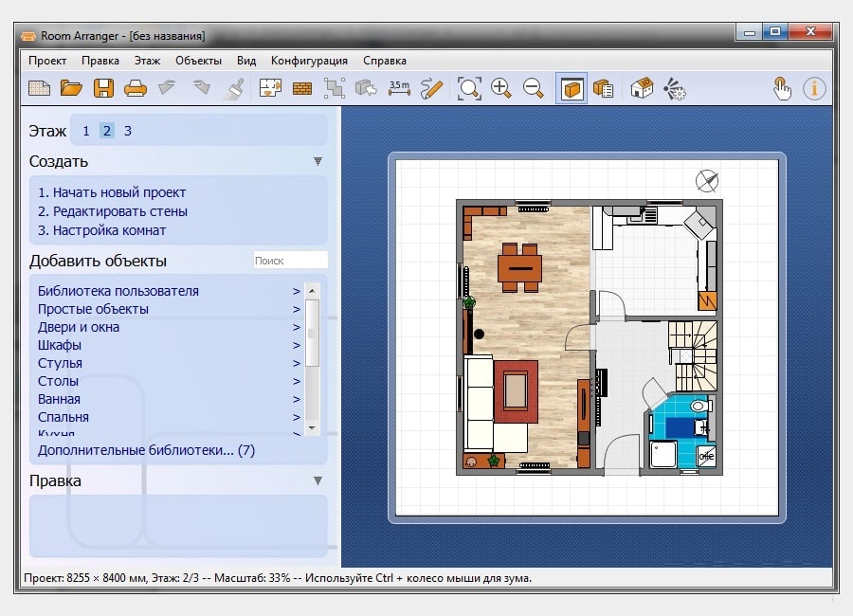Open a project with the folder icon
853x616 pixels.
tap(71, 88)
